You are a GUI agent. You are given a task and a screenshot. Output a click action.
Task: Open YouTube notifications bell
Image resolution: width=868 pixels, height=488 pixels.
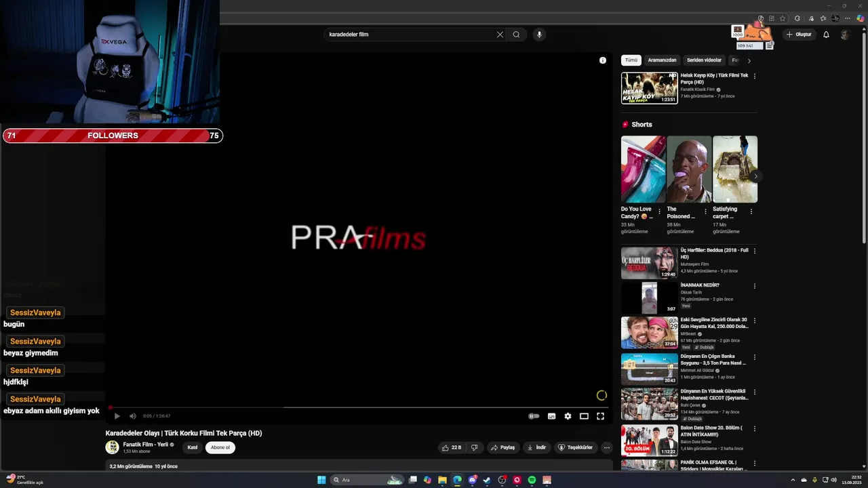pyautogui.click(x=826, y=35)
